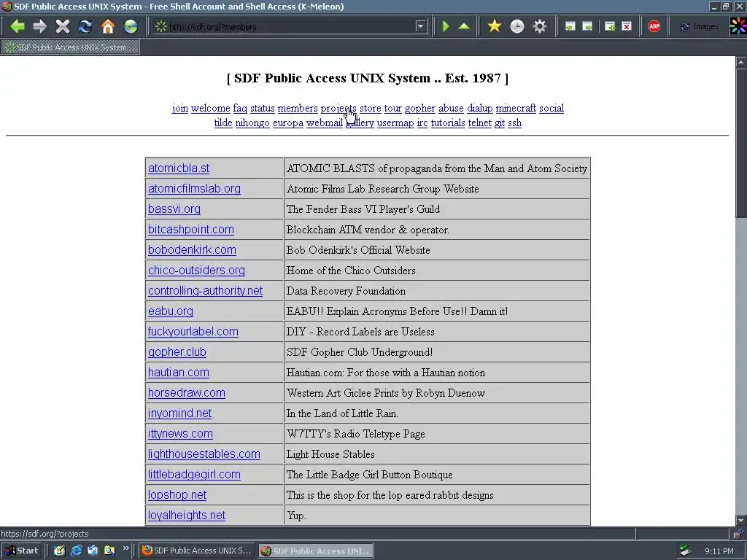Viewport: 747px width, 560px height.
Task: Open the usermap link
Action: pos(395,122)
